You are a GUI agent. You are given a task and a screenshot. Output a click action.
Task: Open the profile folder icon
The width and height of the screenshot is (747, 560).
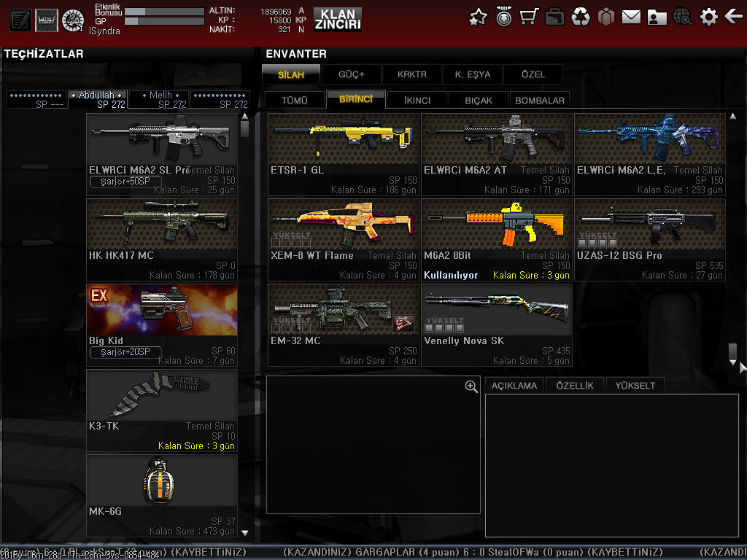657,17
